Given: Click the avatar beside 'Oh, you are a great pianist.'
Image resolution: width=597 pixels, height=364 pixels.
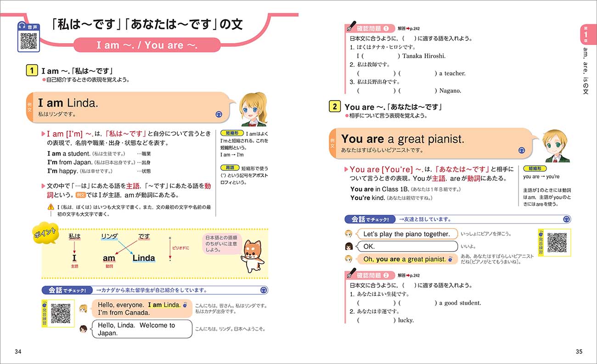Looking at the screenshot, I should (x=349, y=259).
